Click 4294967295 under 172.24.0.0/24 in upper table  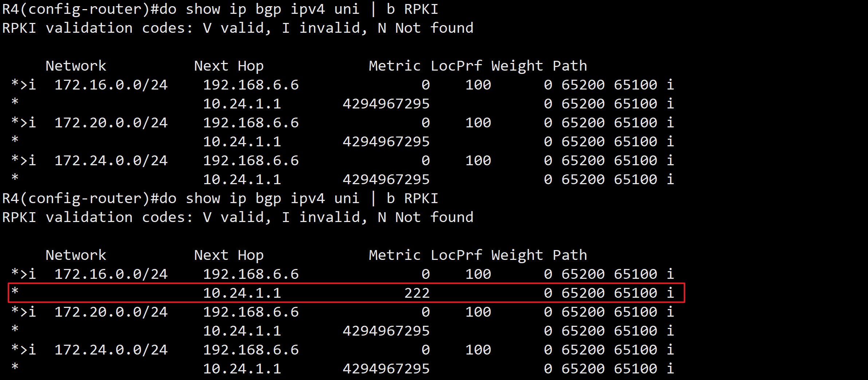tap(386, 179)
